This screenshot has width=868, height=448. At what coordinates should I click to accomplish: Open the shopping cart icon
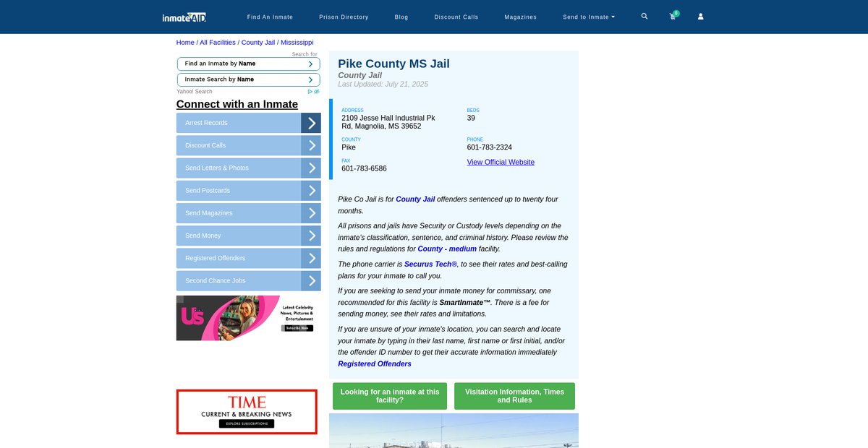pyautogui.click(x=673, y=16)
